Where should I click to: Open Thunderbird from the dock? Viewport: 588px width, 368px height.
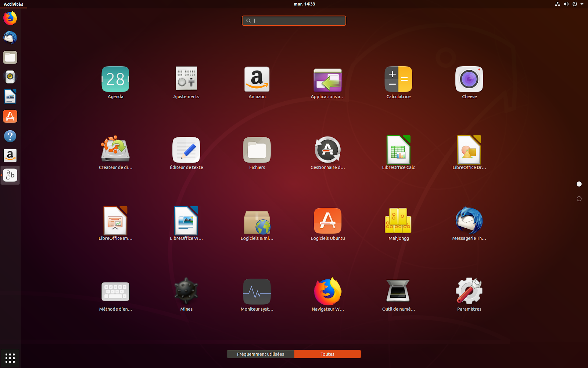click(x=10, y=38)
